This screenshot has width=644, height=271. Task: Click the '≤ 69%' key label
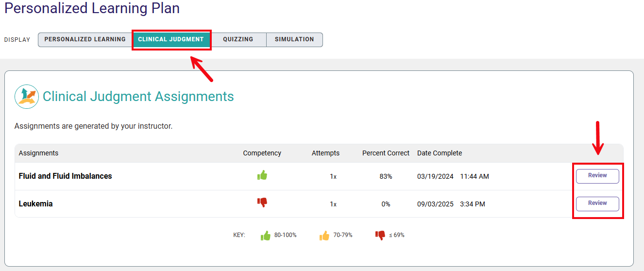click(397, 235)
